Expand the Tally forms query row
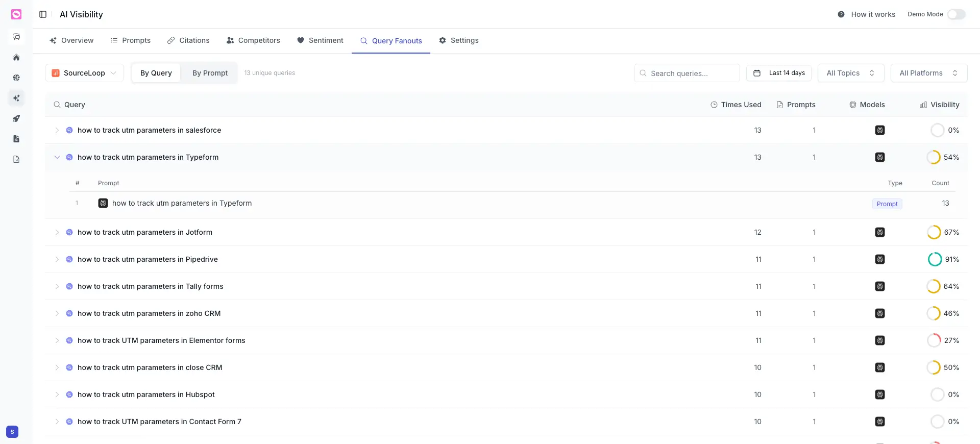The width and height of the screenshot is (980, 444). [x=57, y=286]
